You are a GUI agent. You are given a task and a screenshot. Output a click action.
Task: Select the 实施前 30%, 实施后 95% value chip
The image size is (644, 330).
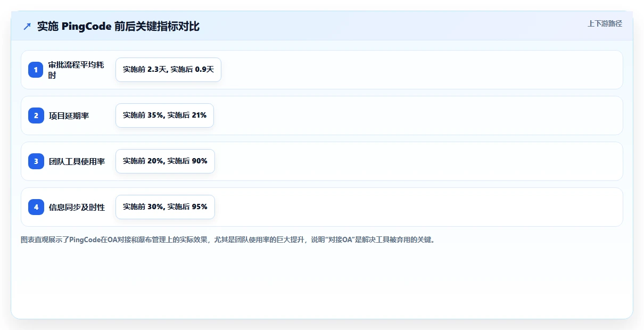165,207
